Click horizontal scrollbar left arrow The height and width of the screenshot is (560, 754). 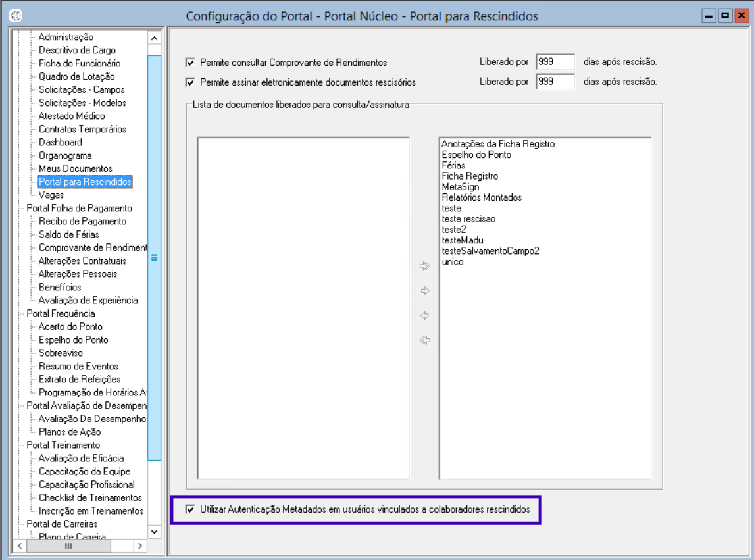click(20, 546)
